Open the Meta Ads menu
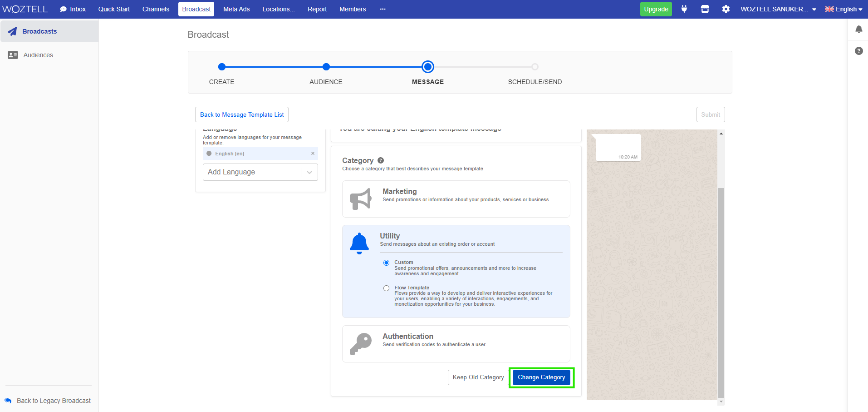 (x=236, y=9)
